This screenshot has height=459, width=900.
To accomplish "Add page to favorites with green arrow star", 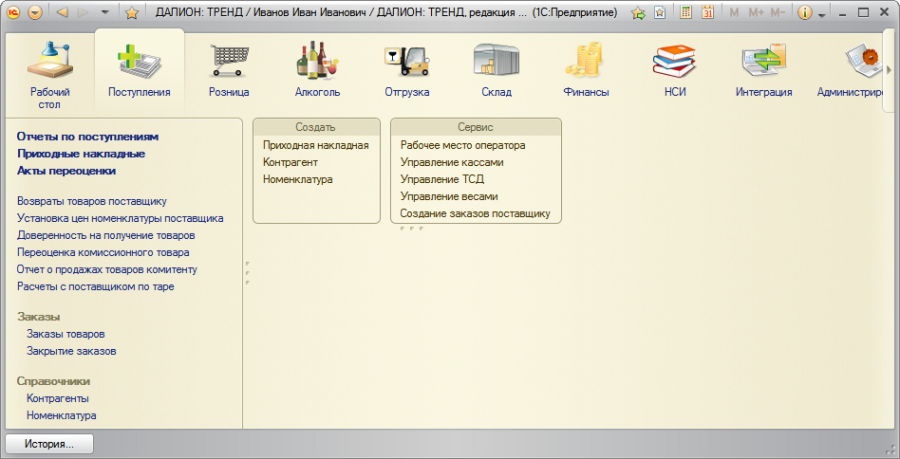I will click(x=638, y=13).
